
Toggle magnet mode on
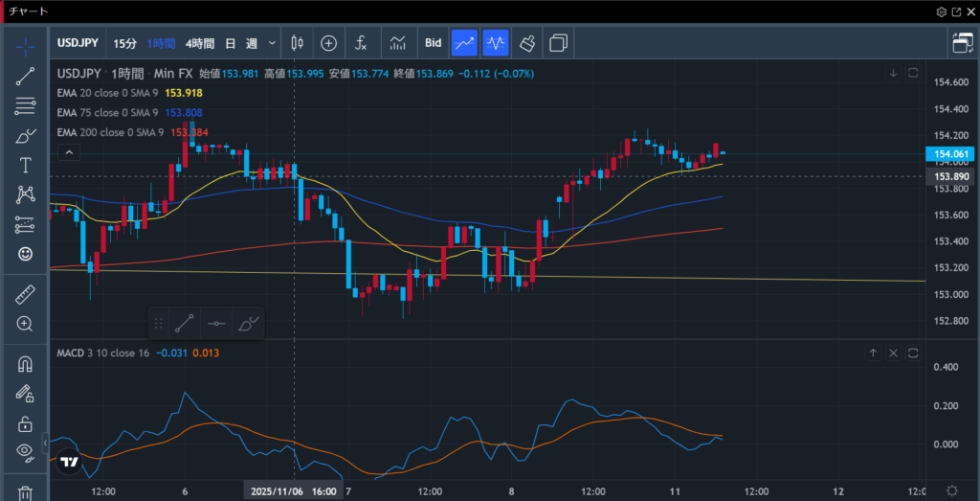26,364
